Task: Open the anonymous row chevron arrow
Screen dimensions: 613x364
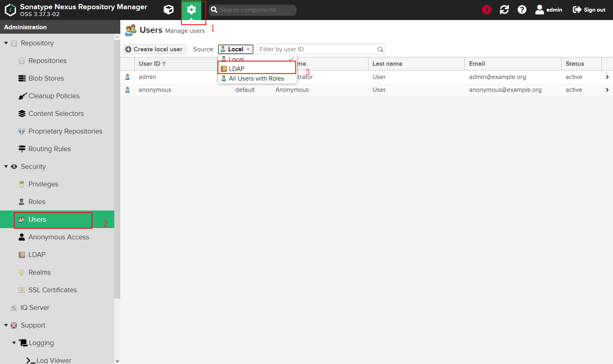Action: 607,90
